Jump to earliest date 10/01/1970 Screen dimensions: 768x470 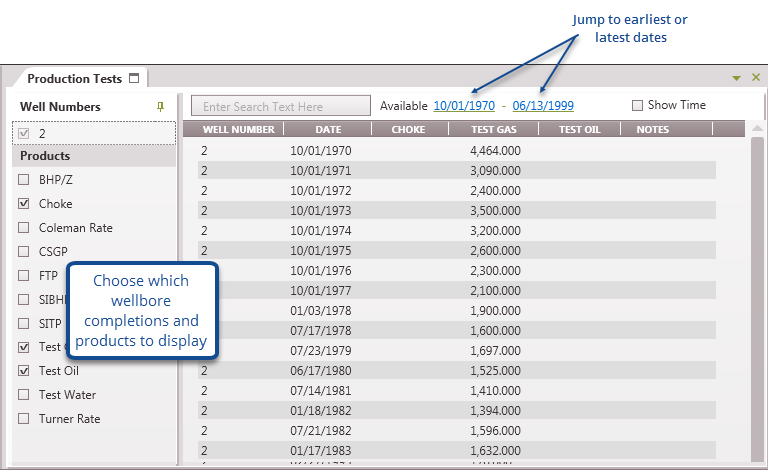click(x=464, y=105)
